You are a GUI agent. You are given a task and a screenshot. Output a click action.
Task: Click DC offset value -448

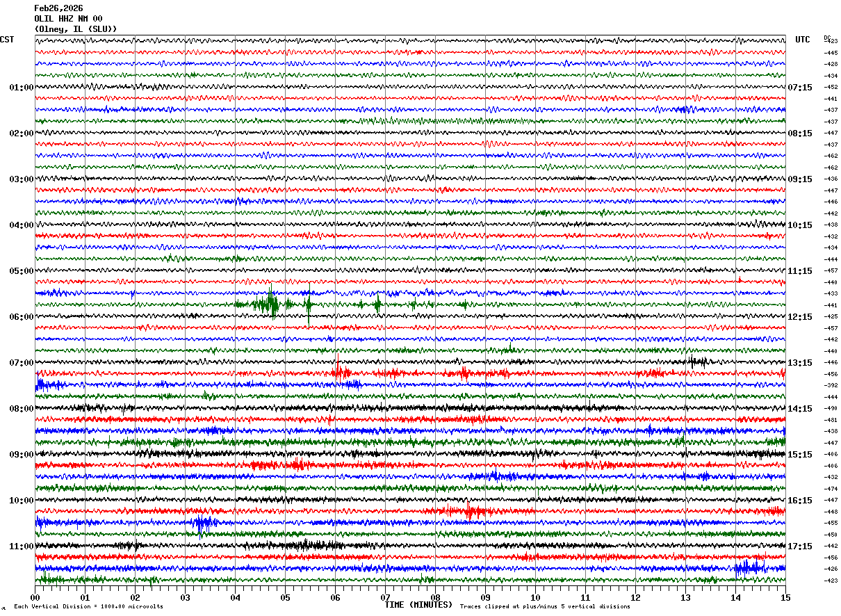[831, 512]
